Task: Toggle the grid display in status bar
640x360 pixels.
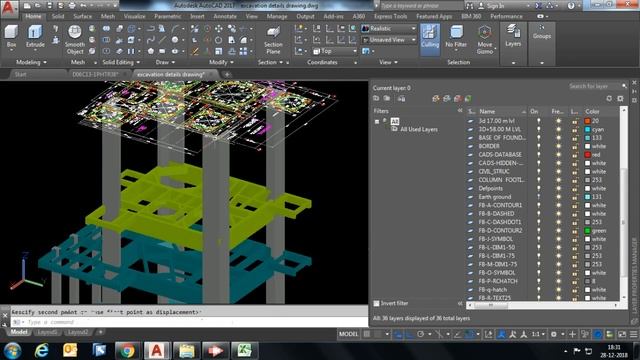Action: [x=367, y=334]
